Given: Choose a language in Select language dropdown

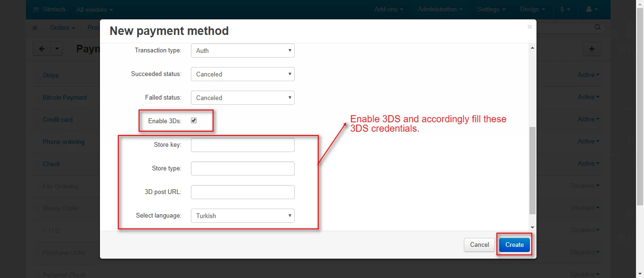Looking at the screenshot, I should pyautogui.click(x=242, y=216).
